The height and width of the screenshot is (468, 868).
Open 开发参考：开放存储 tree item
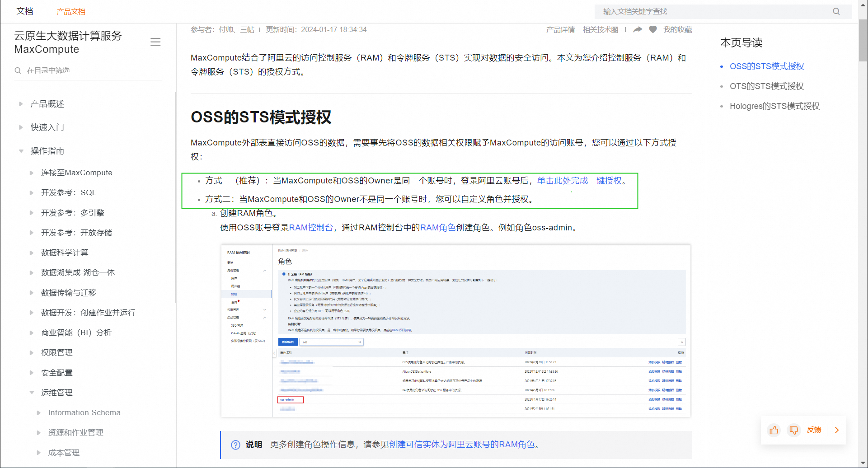76,233
